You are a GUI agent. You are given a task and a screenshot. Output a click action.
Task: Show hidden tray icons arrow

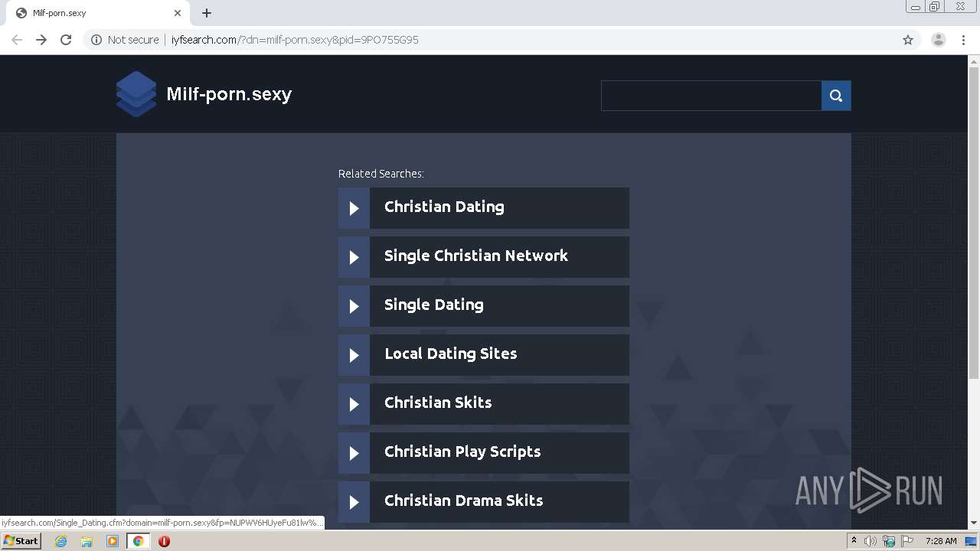pyautogui.click(x=854, y=541)
